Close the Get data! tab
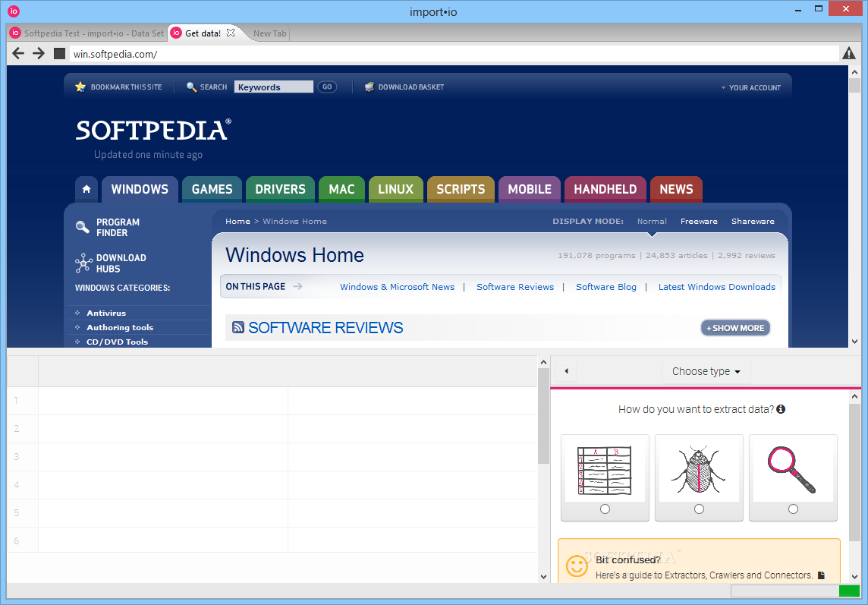 click(231, 33)
